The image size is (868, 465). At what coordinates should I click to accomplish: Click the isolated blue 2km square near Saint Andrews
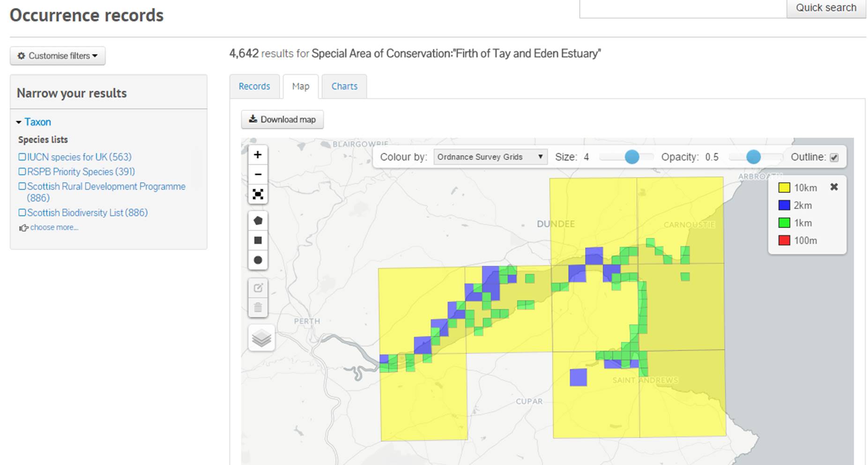tap(578, 377)
